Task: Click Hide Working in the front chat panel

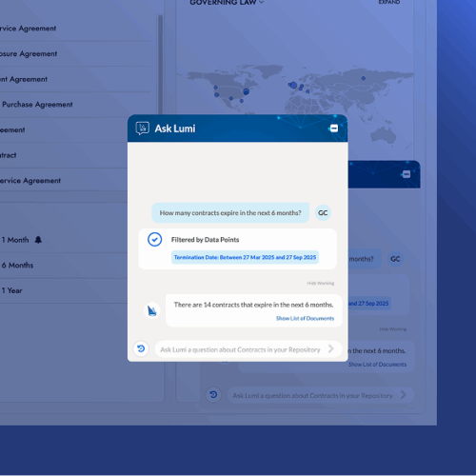Action: [321, 283]
